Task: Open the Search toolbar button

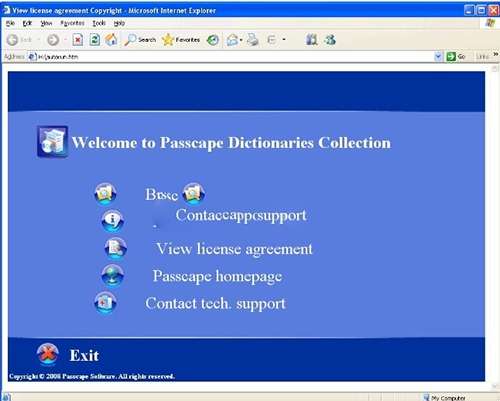Action: [140, 40]
